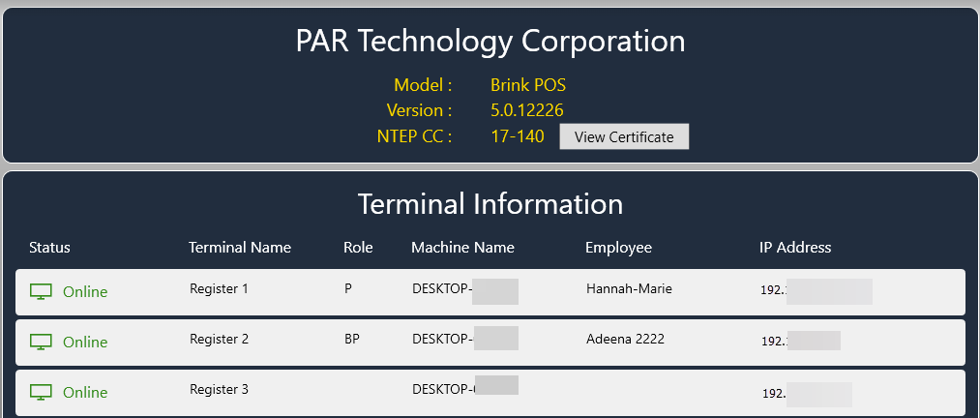Screen dimensions: 980x418
Task: Click the monitor icon for Register 2
Action: (x=42, y=342)
